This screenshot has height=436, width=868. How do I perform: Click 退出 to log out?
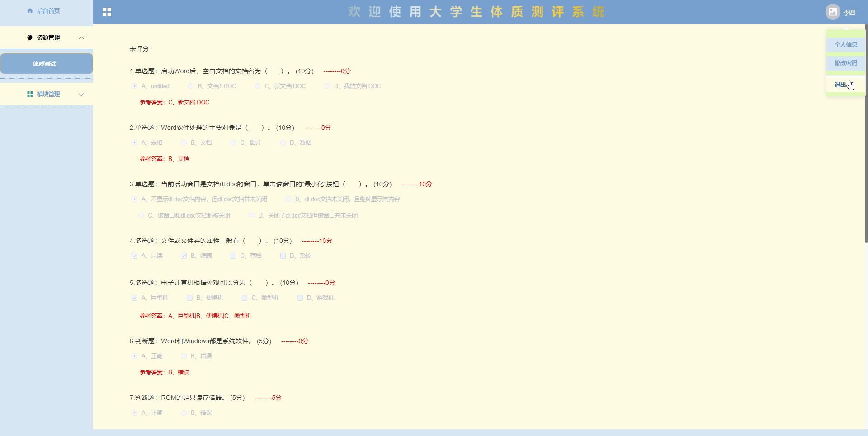tap(846, 85)
